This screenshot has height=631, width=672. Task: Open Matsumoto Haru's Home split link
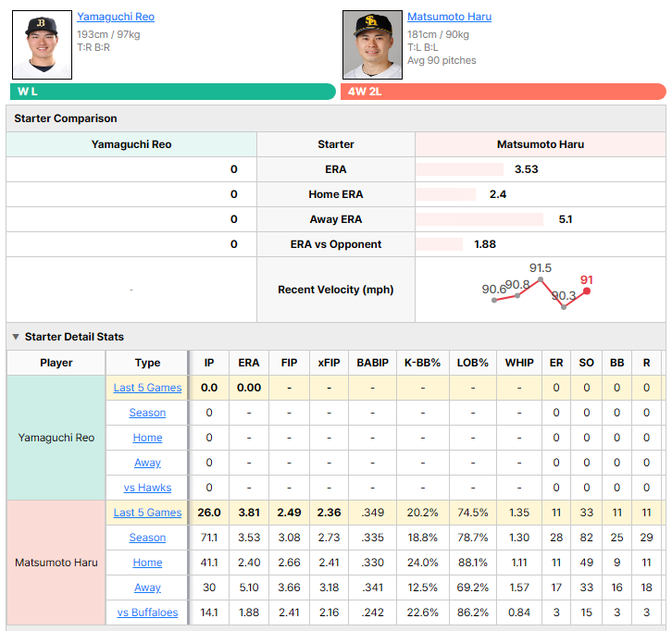point(147,563)
